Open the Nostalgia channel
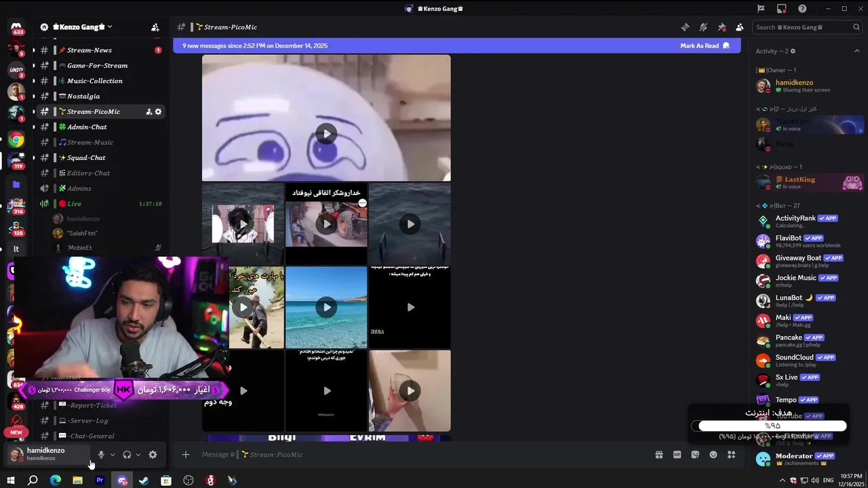Viewport: 868px width, 488px height. tap(100, 96)
